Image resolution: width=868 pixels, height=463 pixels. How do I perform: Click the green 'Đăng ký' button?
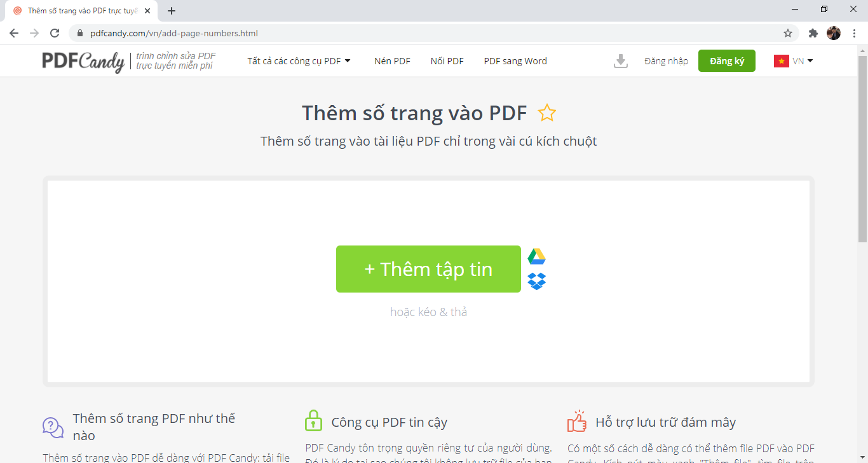click(727, 61)
